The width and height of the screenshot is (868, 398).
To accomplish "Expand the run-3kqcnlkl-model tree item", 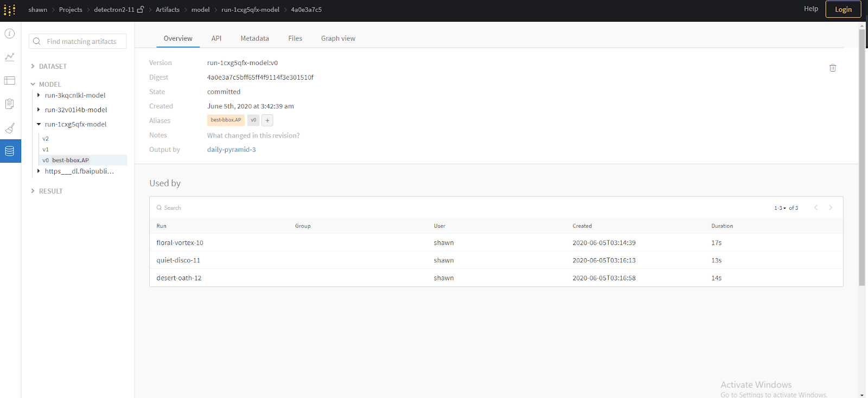I will [x=39, y=95].
